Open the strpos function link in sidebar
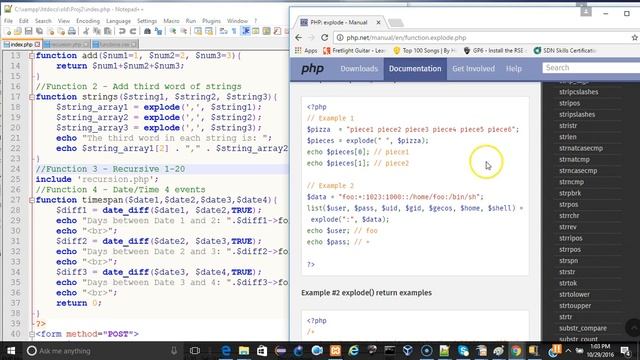Image resolution: width=640 pixels, height=360 pixels. point(569,204)
